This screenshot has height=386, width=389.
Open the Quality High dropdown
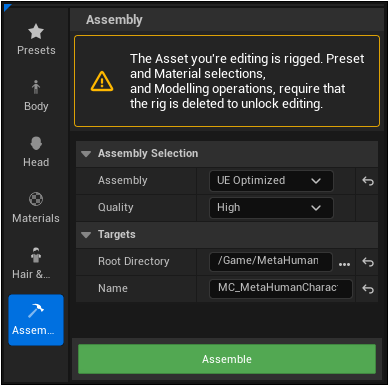click(x=271, y=208)
